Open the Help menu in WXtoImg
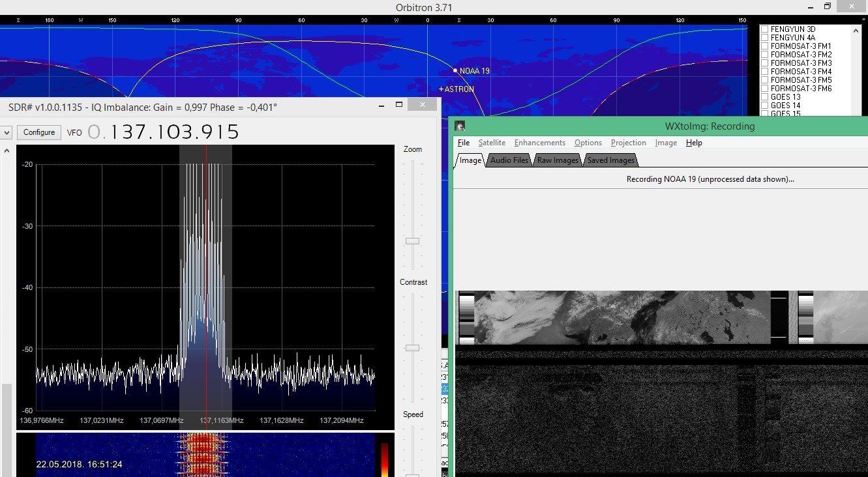 (694, 143)
